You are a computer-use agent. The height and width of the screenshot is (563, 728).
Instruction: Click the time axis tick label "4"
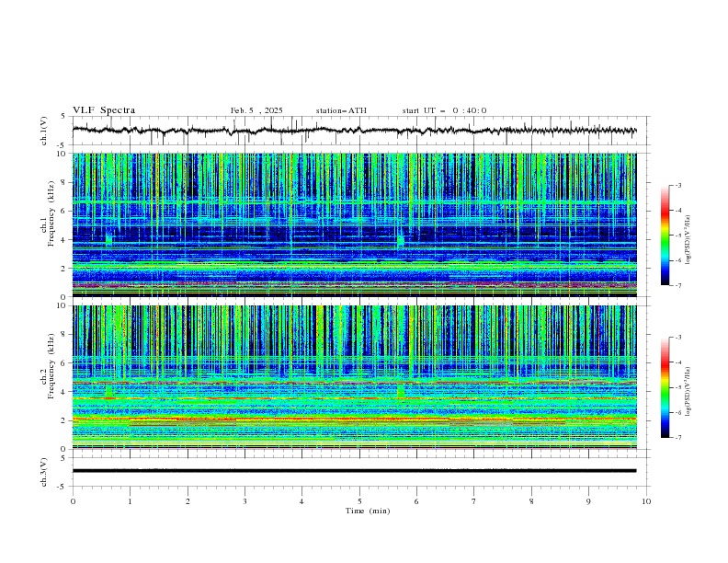click(x=301, y=501)
